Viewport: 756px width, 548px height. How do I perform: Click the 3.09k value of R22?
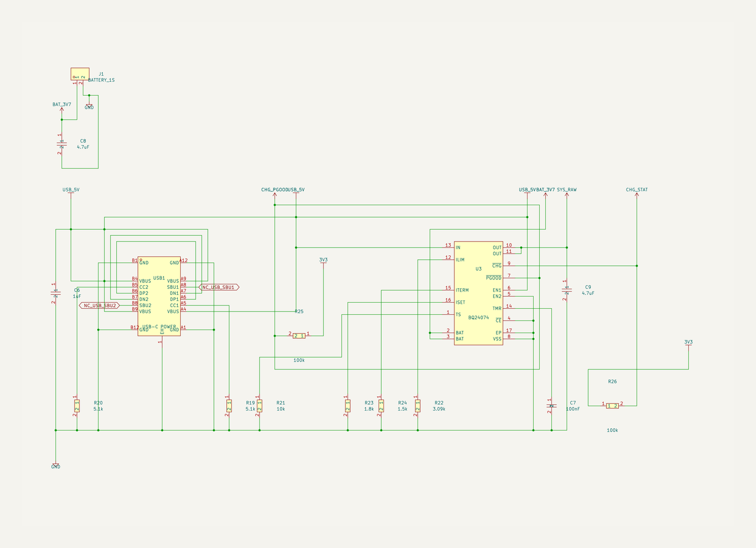[x=439, y=409]
